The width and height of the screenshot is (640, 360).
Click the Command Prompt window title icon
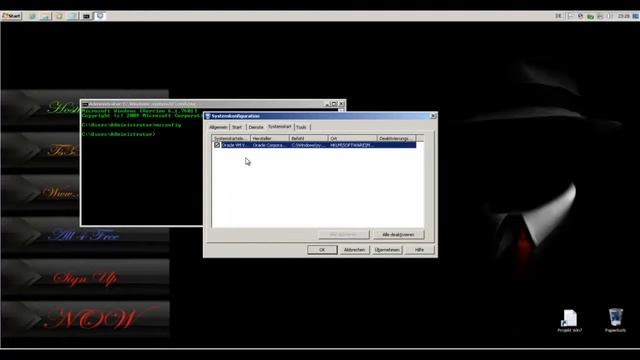click(85, 104)
